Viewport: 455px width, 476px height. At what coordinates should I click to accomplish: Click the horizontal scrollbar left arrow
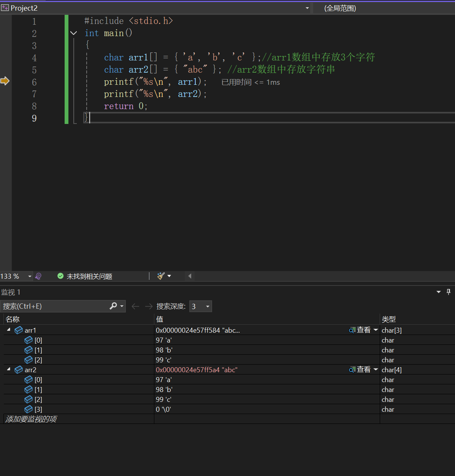click(190, 276)
